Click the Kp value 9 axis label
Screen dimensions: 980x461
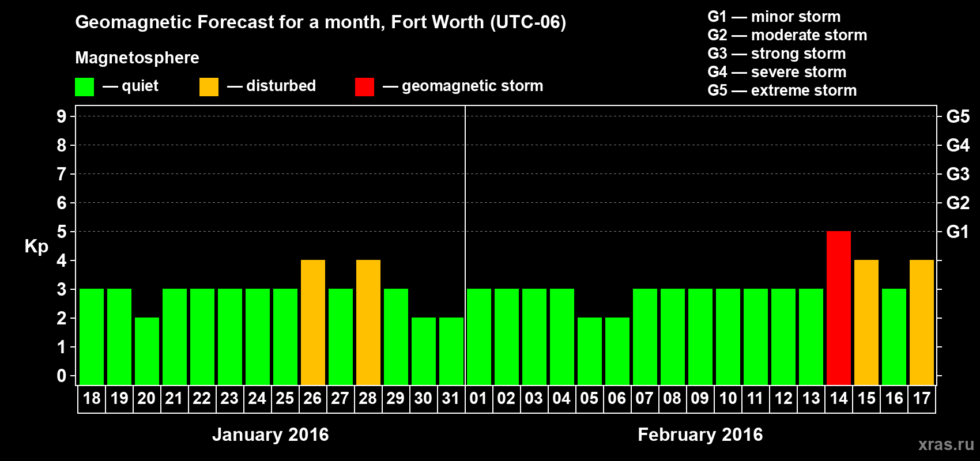(x=62, y=116)
